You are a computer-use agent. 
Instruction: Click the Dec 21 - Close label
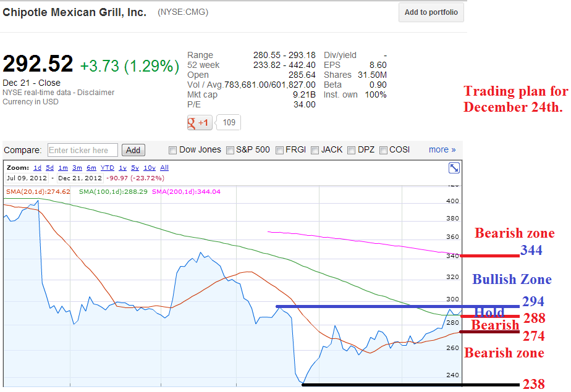tap(32, 83)
